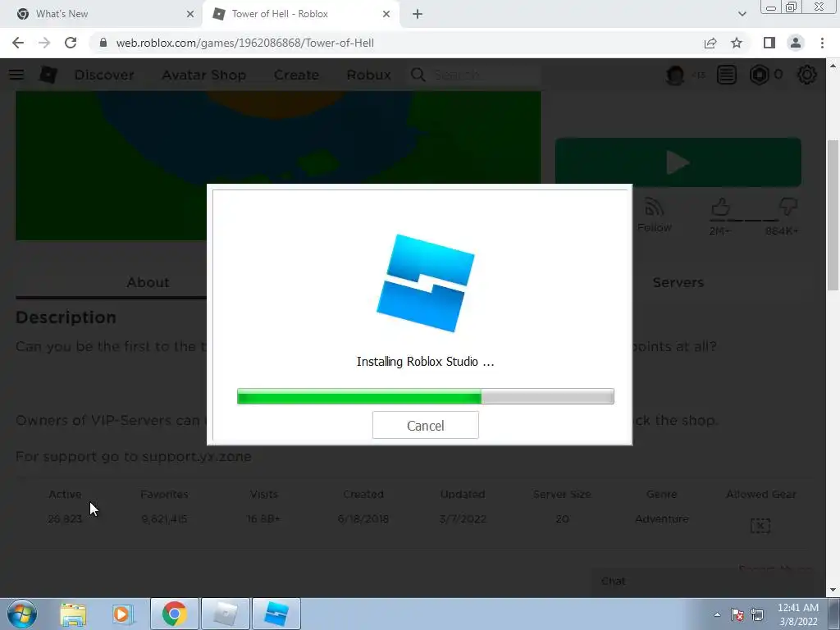
Task: Open Windows Media Player taskbar icon
Action: pyautogui.click(x=123, y=614)
